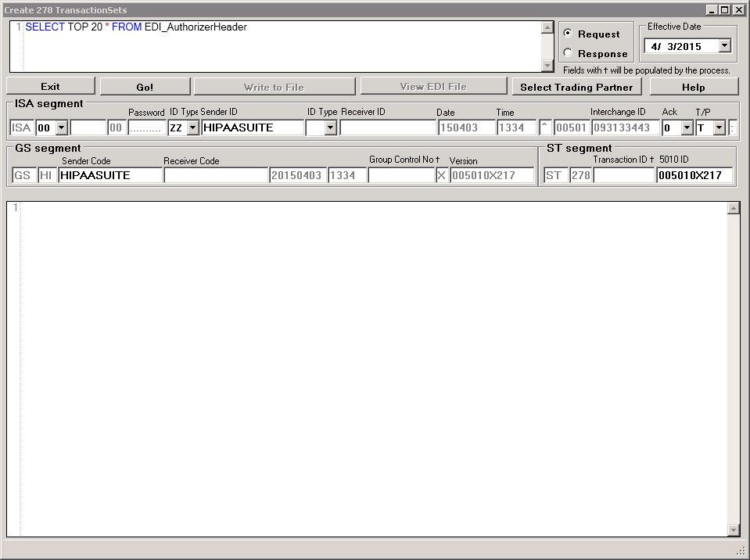Click the Exit button
Image resolution: width=750 pixels, height=560 pixels.
click(x=50, y=86)
